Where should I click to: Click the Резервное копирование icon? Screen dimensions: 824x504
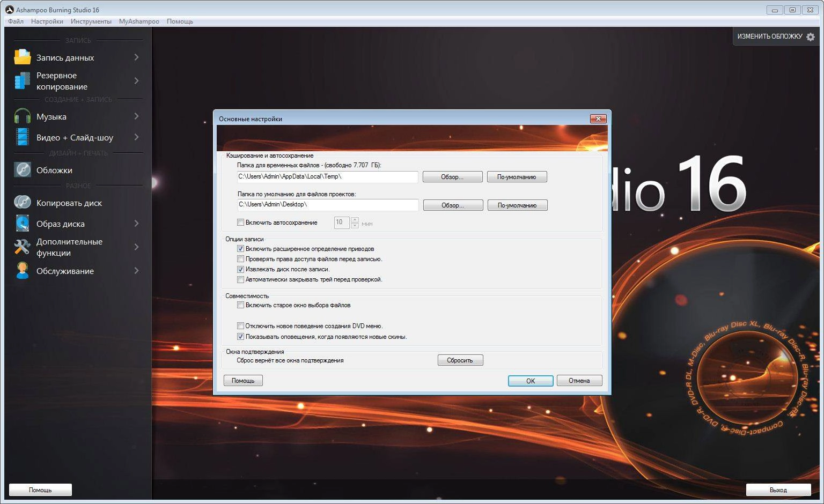(23, 80)
